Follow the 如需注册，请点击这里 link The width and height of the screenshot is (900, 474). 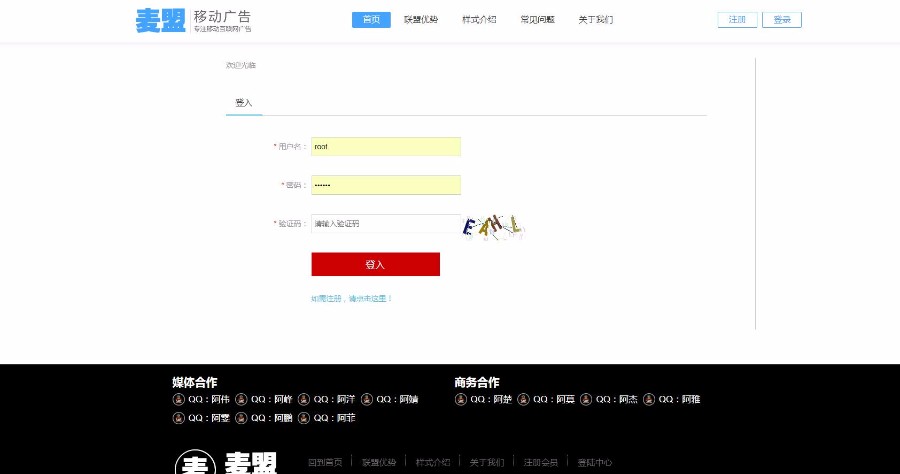pyautogui.click(x=351, y=299)
